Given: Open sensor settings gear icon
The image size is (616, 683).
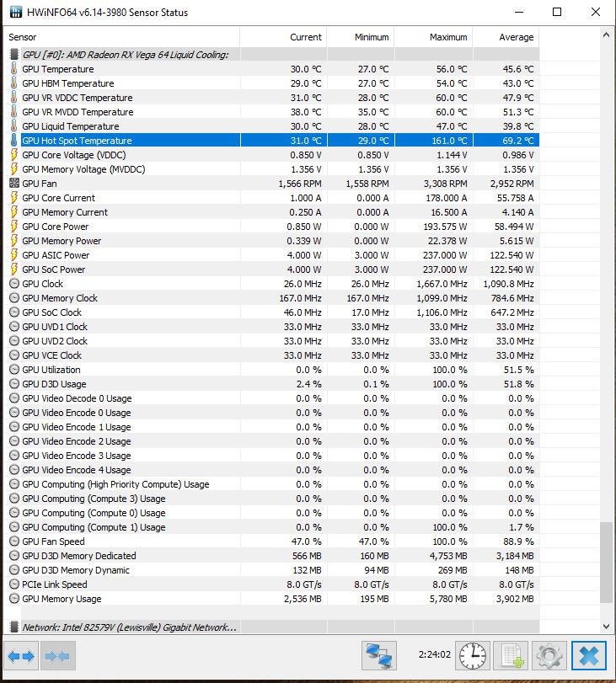Looking at the screenshot, I should [549, 655].
